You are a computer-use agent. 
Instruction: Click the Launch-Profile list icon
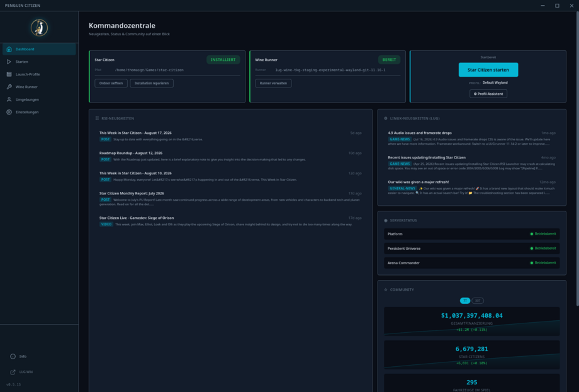click(x=9, y=74)
